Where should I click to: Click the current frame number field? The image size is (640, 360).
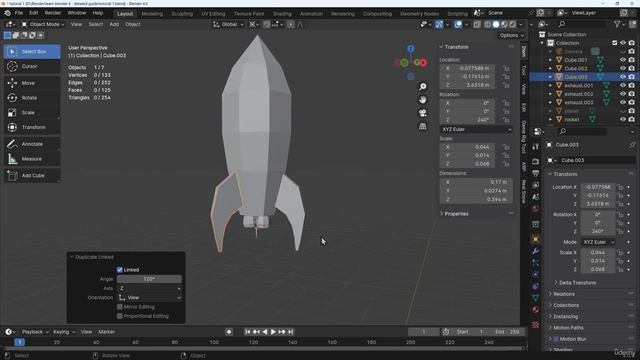[424, 332]
